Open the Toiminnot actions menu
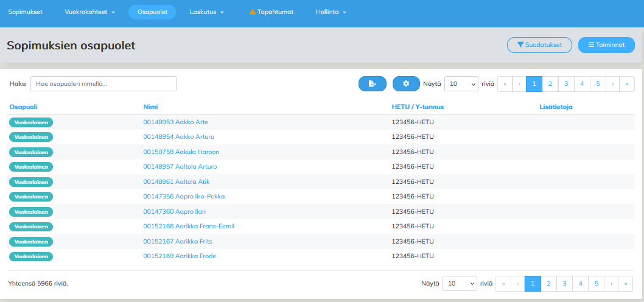 point(606,45)
